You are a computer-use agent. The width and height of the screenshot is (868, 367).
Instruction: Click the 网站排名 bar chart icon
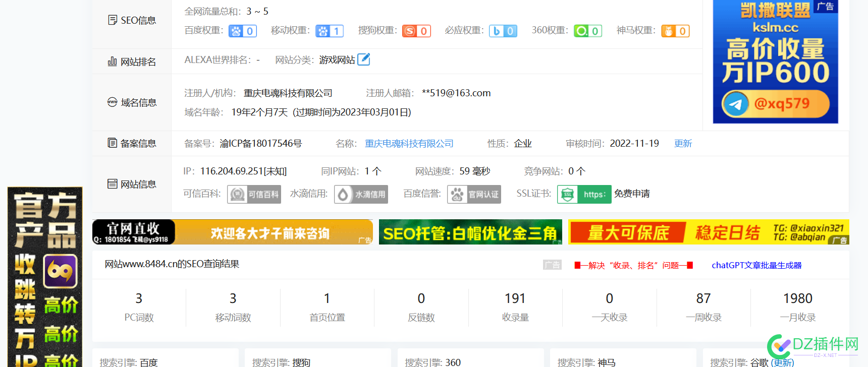(112, 62)
